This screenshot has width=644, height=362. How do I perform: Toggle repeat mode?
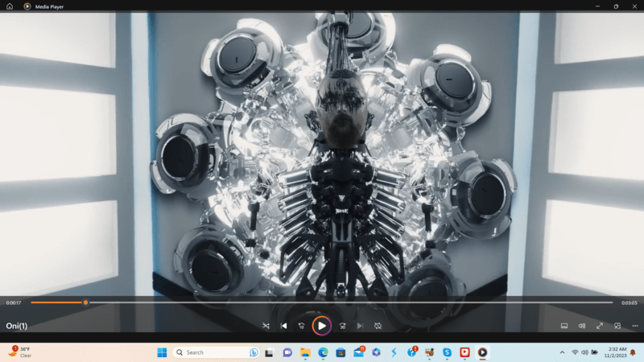378,326
